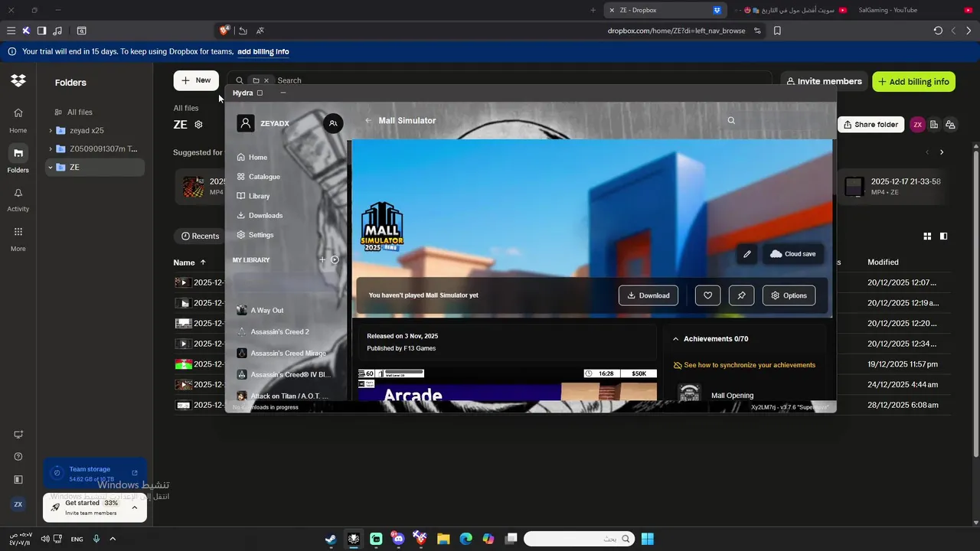Collapse the Get started 33% card
Screen dimensions: 980x551
135,507
